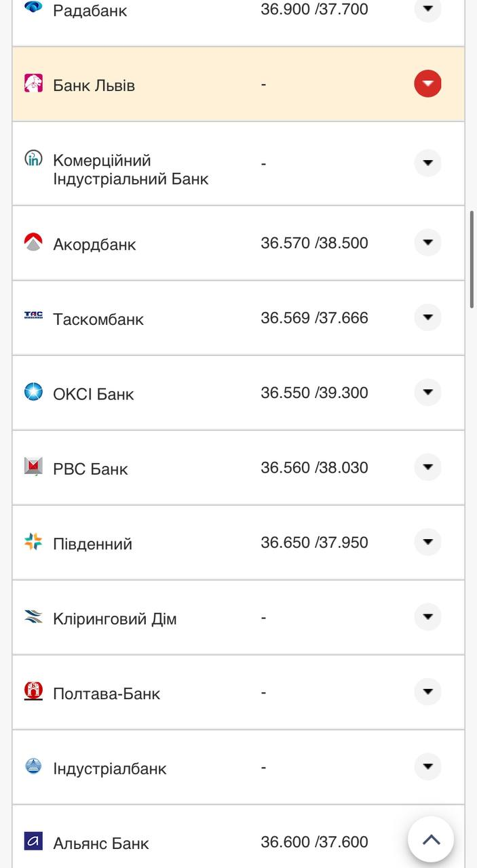Click the Акордбанк triangle logo
The width and height of the screenshot is (477, 868).
pos(32,242)
